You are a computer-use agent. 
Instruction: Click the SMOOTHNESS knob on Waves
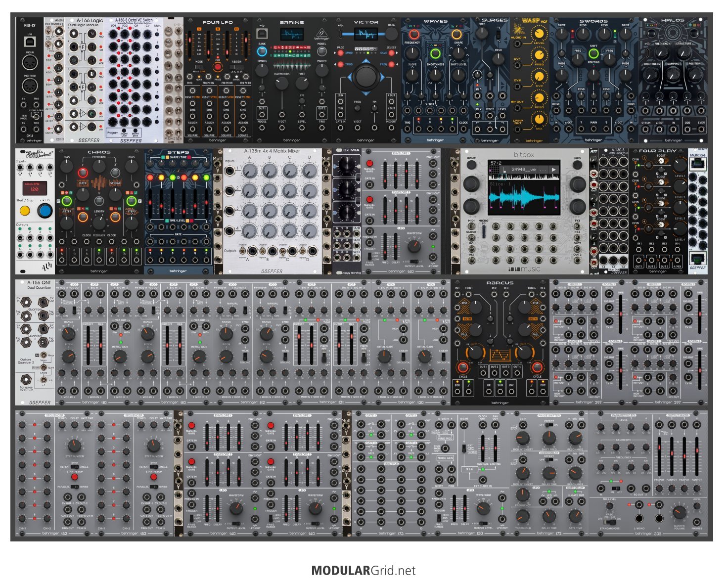tap(435, 75)
